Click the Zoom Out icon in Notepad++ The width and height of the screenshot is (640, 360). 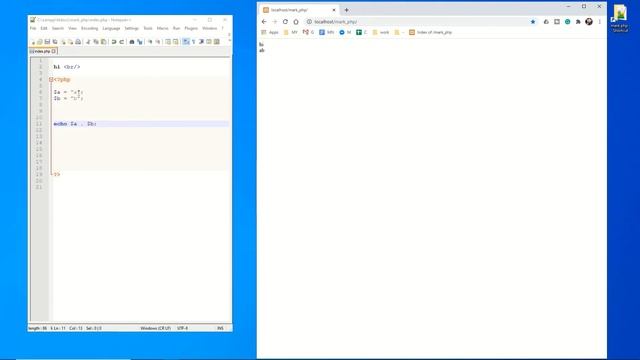click(158, 42)
